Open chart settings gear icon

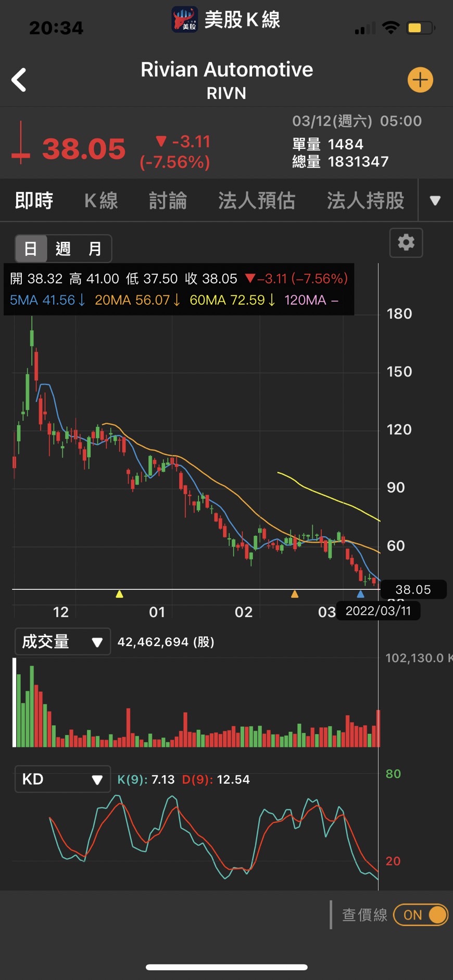tap(406, 242)
